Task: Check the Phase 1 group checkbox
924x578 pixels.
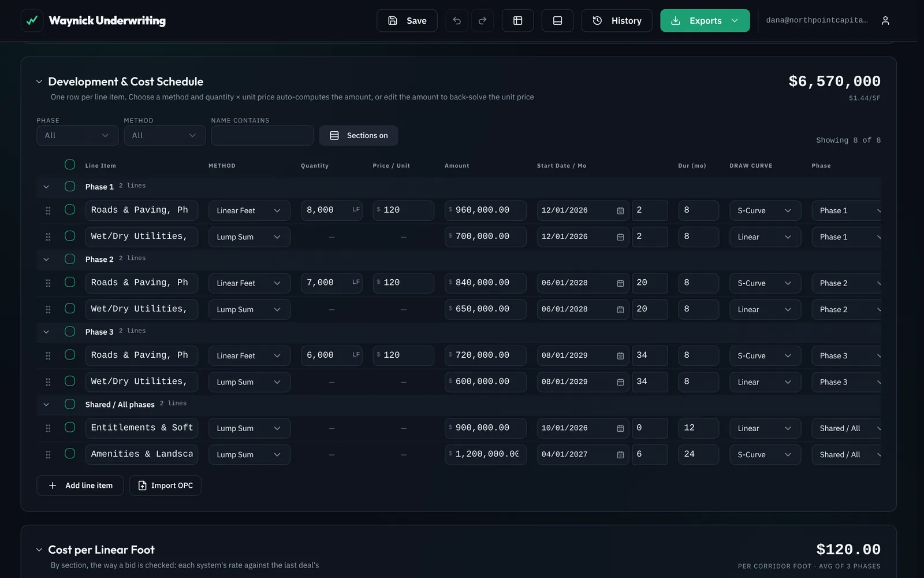Action: tap(70, 186)
